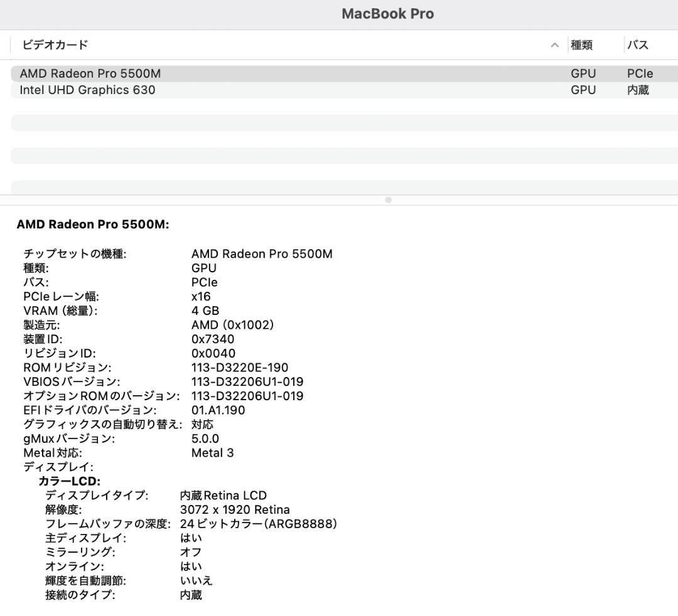678x616 pixels.
Task: Select the Intel UHD Graphics 630 row
Action: [88, 90]
